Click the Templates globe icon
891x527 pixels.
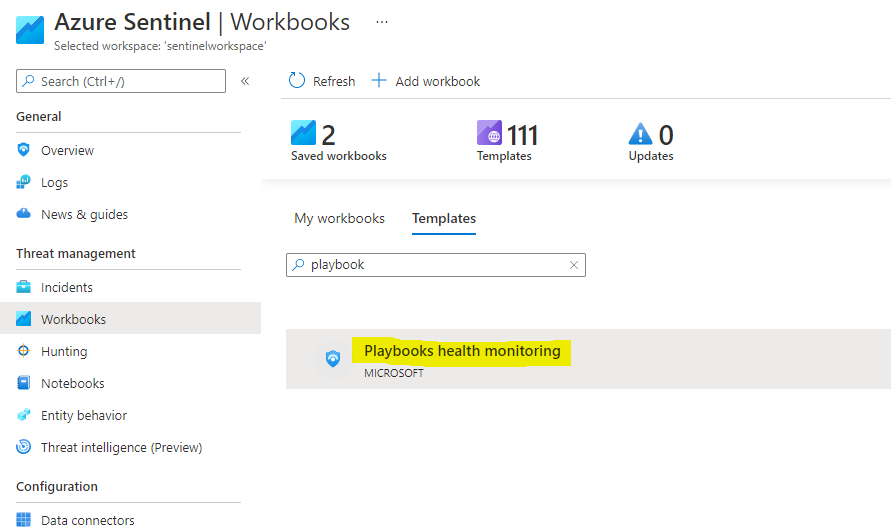point(489,133)
